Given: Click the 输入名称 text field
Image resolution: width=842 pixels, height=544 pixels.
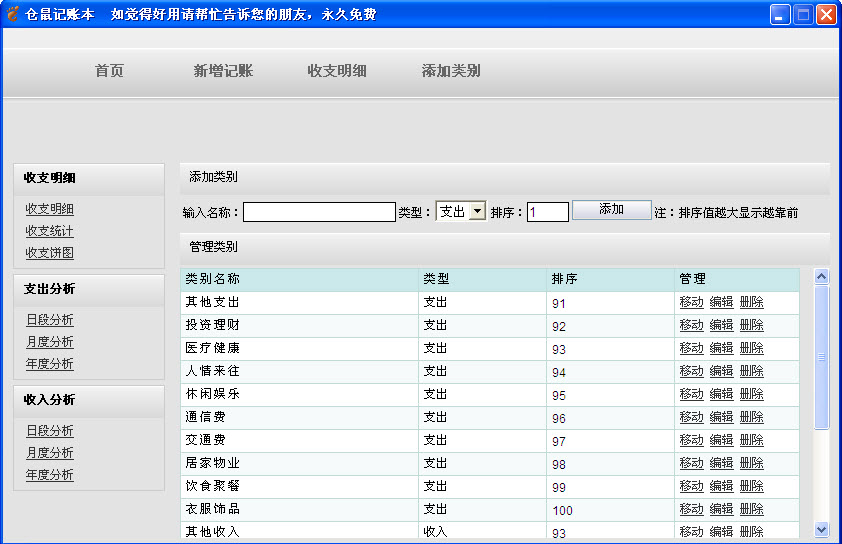Looking at the screenshot, I should pos(319,212).
